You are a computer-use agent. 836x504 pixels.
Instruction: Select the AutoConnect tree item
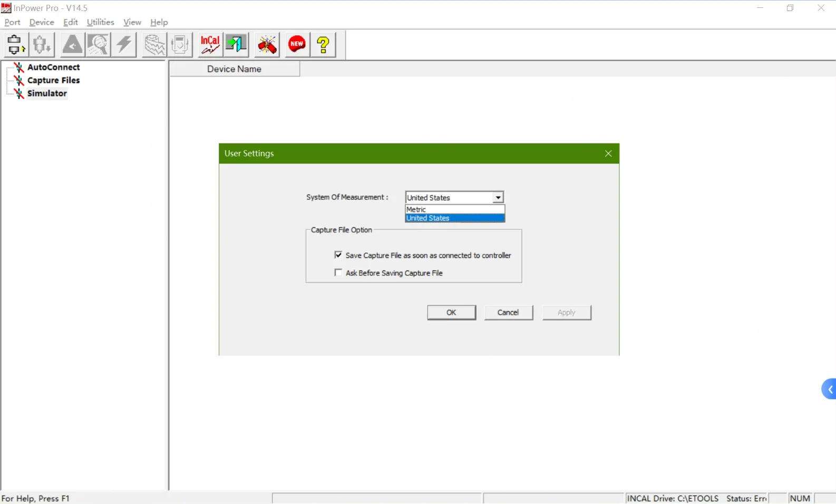tap(54, 67)
